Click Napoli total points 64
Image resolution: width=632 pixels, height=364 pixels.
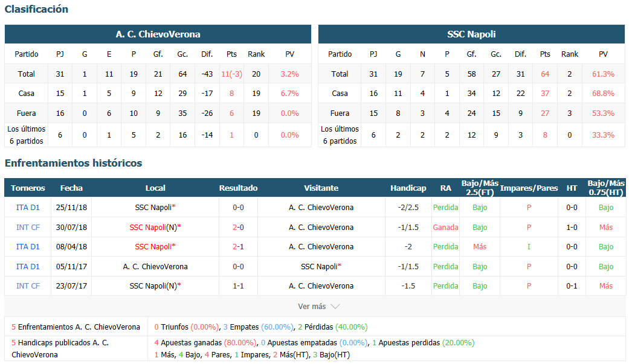(545, 74)
